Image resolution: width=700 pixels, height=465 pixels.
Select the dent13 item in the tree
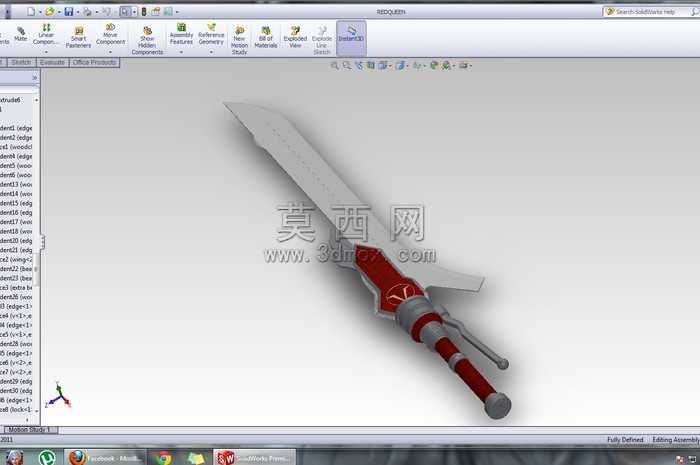(16, 184)
